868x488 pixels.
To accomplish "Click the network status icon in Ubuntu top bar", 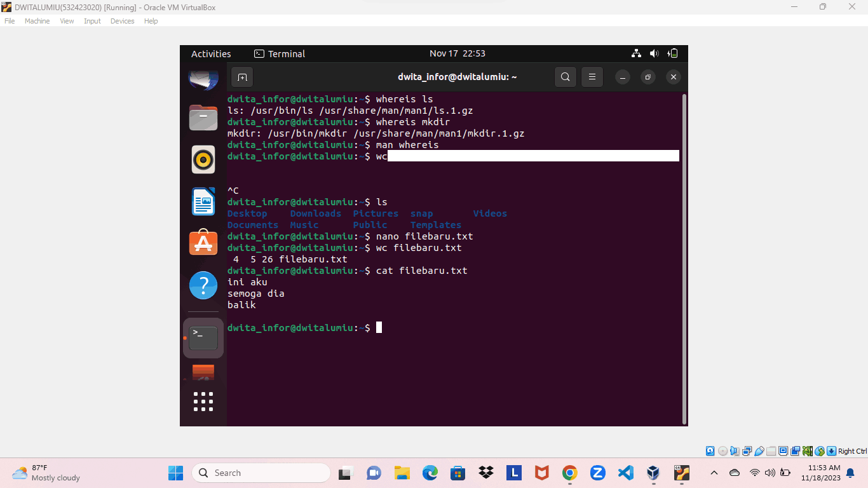I will [636, 53].
